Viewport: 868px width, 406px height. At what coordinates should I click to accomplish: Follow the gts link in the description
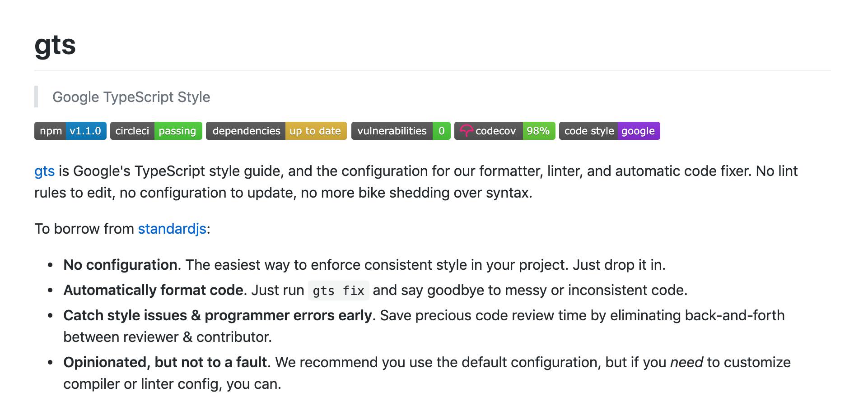[x=44, y=171]
